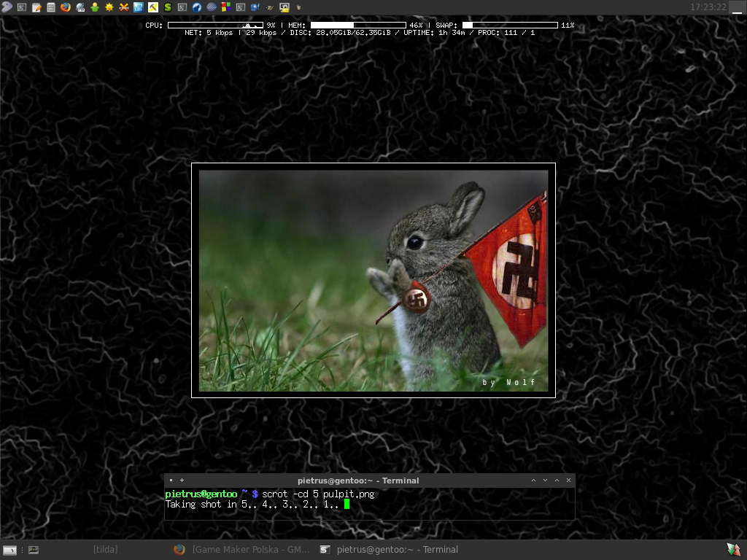
Task: Click the green S application launcher
Action: (x=168, y=7)
